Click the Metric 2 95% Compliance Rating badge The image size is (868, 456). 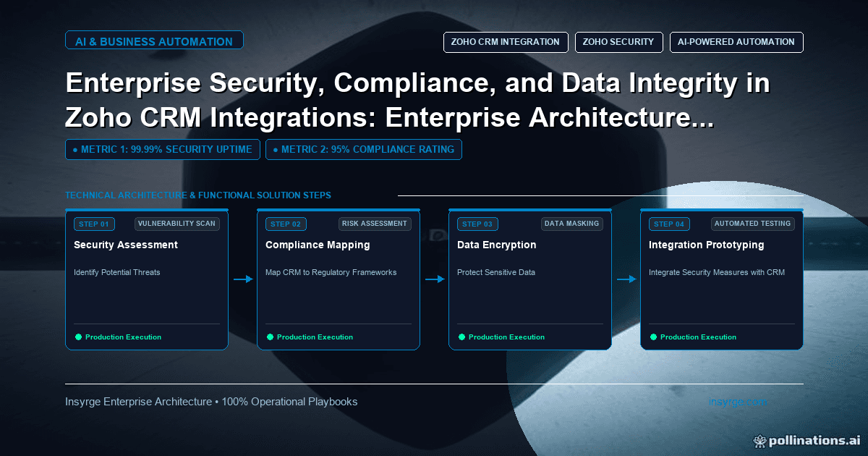click(364, 149)
